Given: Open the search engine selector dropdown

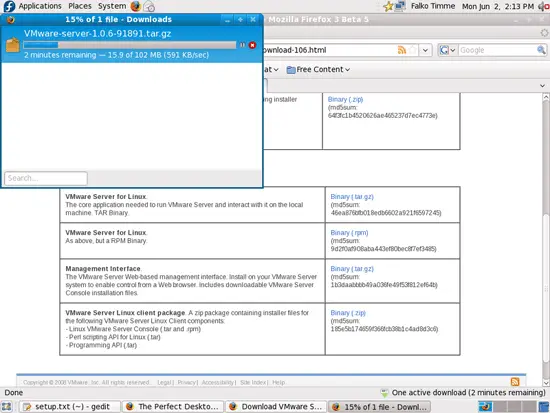Looking at the screenshot, I should [448, 50].
